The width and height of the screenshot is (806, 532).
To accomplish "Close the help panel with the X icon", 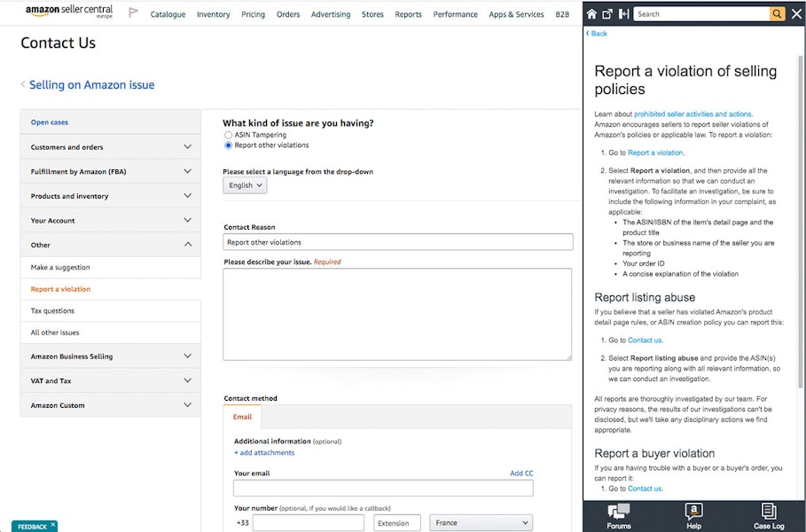I will click(x=796, y=13).
